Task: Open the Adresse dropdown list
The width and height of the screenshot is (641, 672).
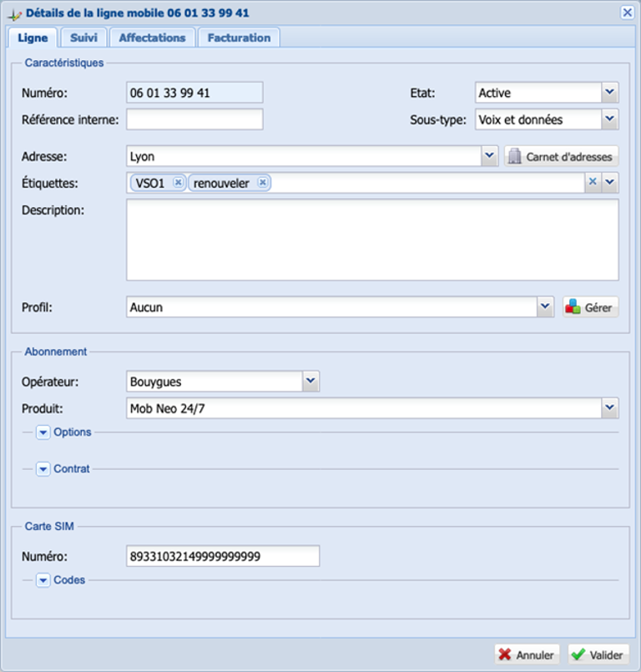Action: coord(490,156)
